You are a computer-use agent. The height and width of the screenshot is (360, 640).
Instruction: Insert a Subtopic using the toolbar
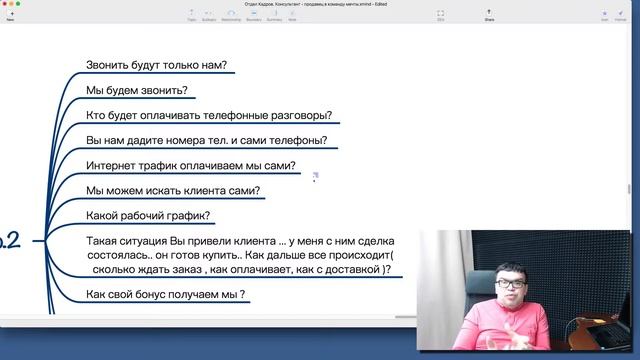pyautogui.click(x=209, y=15)
